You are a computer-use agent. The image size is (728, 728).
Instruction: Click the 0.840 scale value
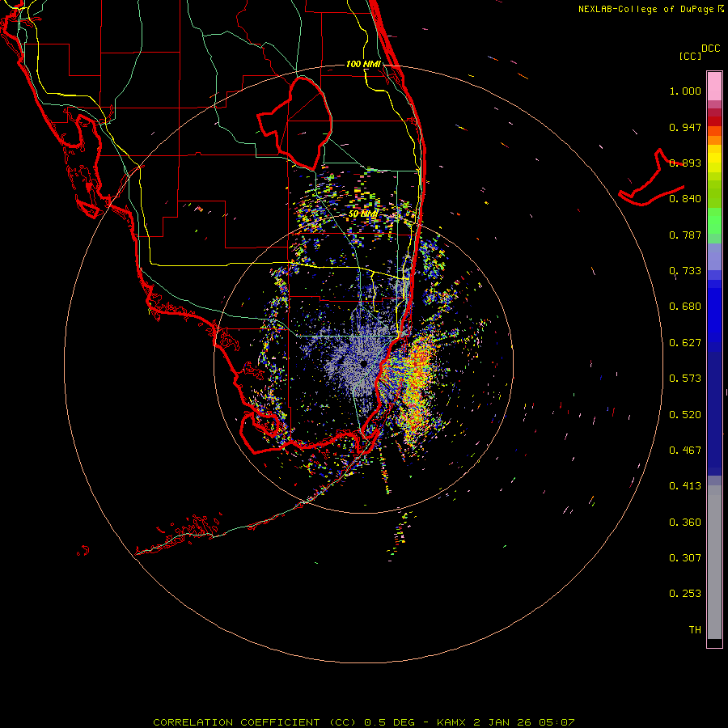point(685,199)
